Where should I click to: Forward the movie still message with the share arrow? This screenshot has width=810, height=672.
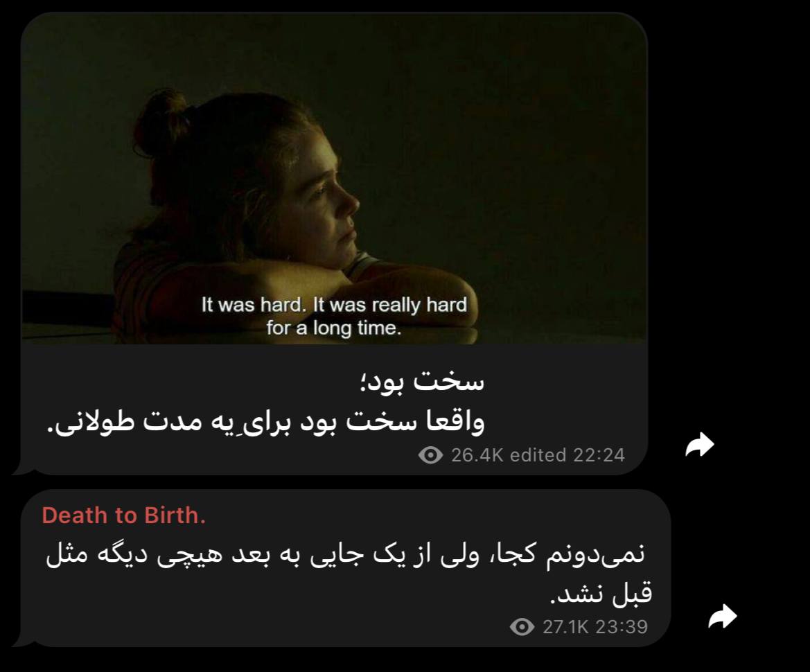point(699,444)
